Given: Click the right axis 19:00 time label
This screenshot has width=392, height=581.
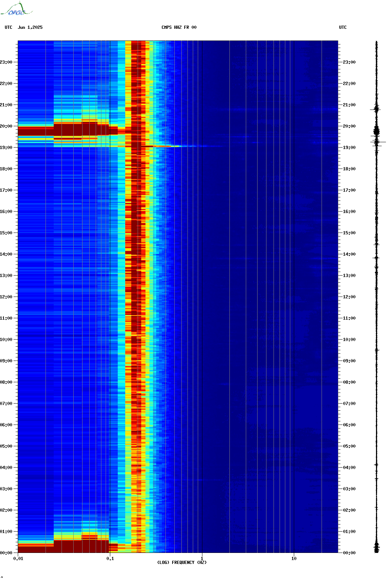Looking at the screenshot, I should pyautogui.click(x=349, y=148).
